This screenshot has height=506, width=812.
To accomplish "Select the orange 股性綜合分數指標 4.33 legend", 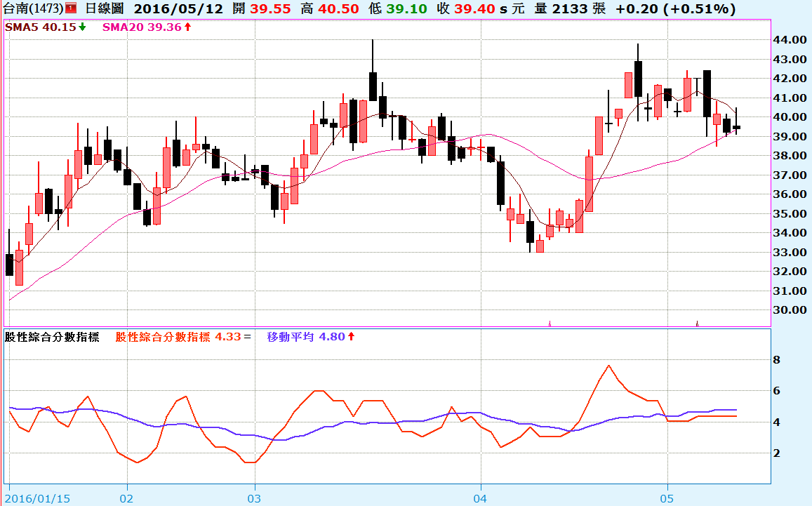I will tap(179, 337).
